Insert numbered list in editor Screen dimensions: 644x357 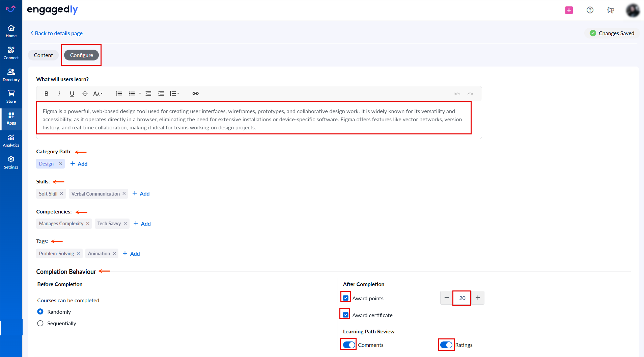(x=119, y=94)
